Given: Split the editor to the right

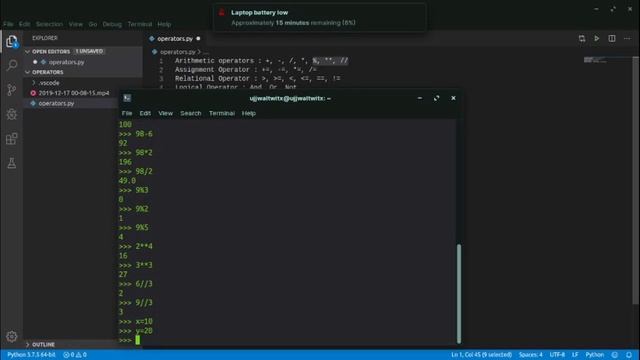Looking at the screenshot, I should 611,38.
